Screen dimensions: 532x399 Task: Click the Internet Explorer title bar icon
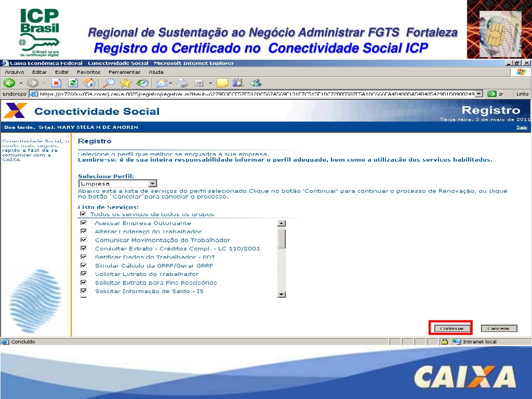click(x=4, y=63)
